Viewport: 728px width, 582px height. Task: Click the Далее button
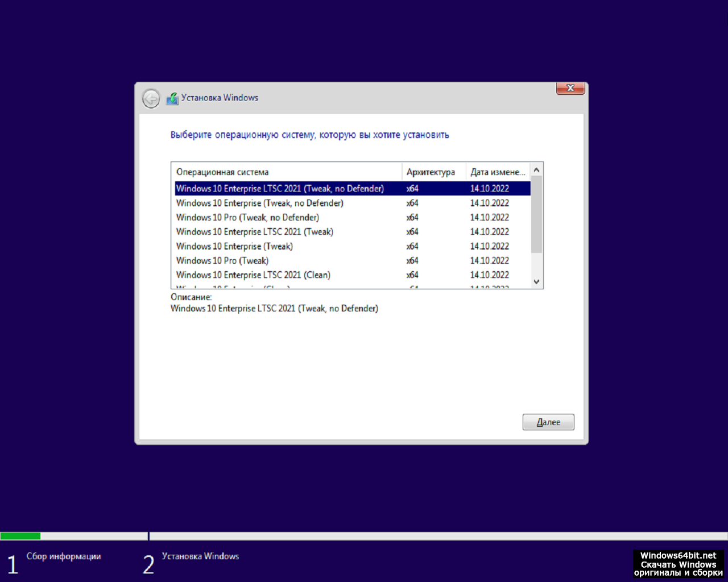click(548, 422)
